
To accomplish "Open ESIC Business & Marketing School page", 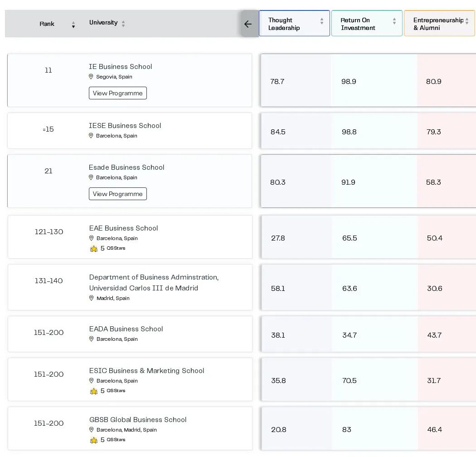I will coord(146,371).
